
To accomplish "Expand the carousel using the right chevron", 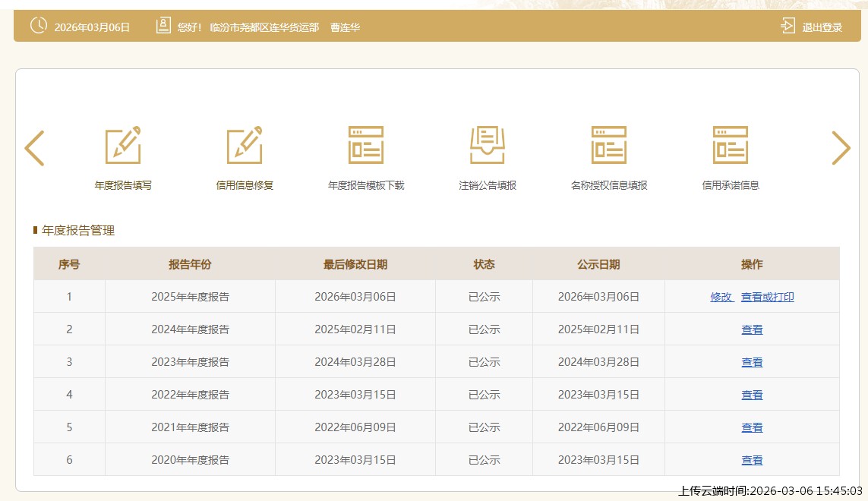I will point(841,148).
